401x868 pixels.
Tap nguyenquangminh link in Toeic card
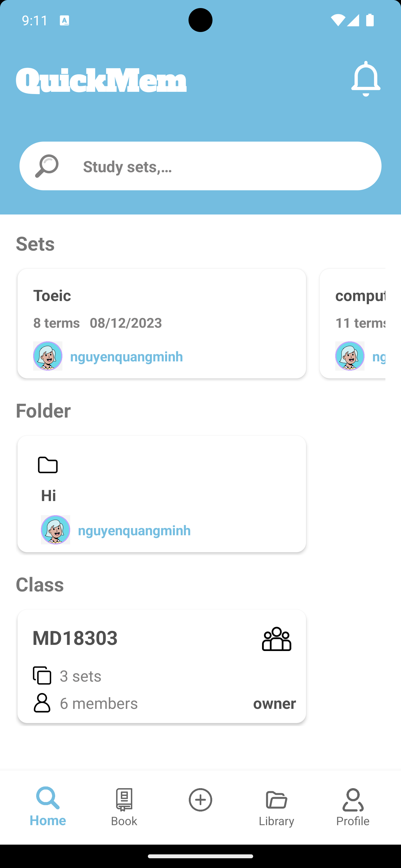point(126,356)
